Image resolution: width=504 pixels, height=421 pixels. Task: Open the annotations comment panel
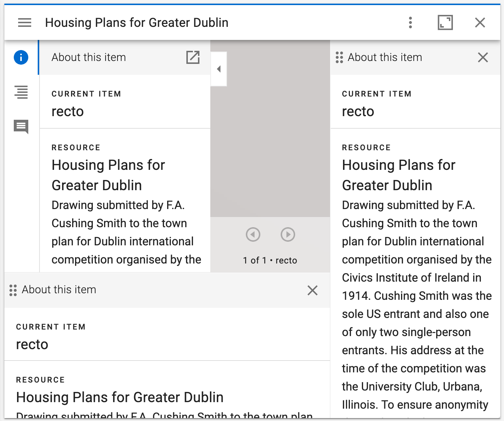pyautogui.click(x=21, y=127)
